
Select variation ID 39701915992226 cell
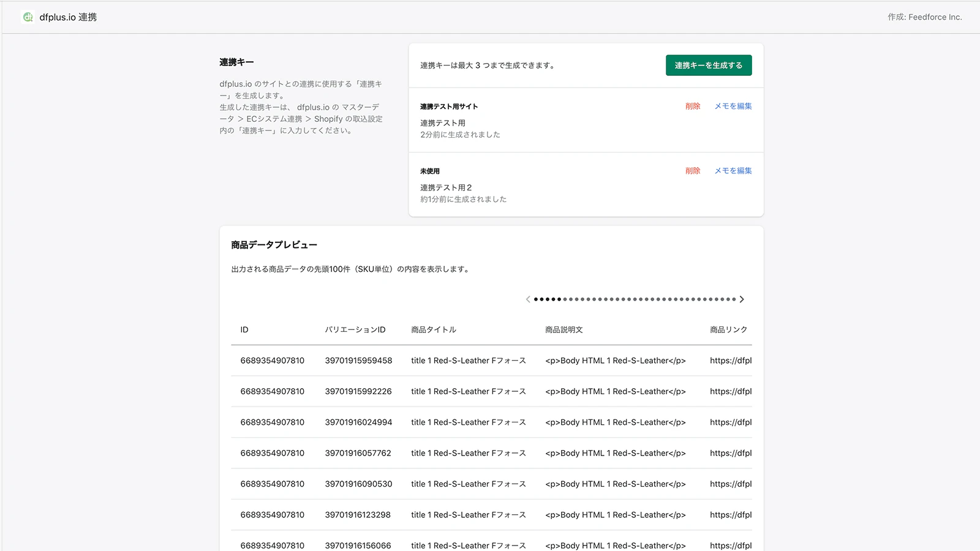coord(358,391)
